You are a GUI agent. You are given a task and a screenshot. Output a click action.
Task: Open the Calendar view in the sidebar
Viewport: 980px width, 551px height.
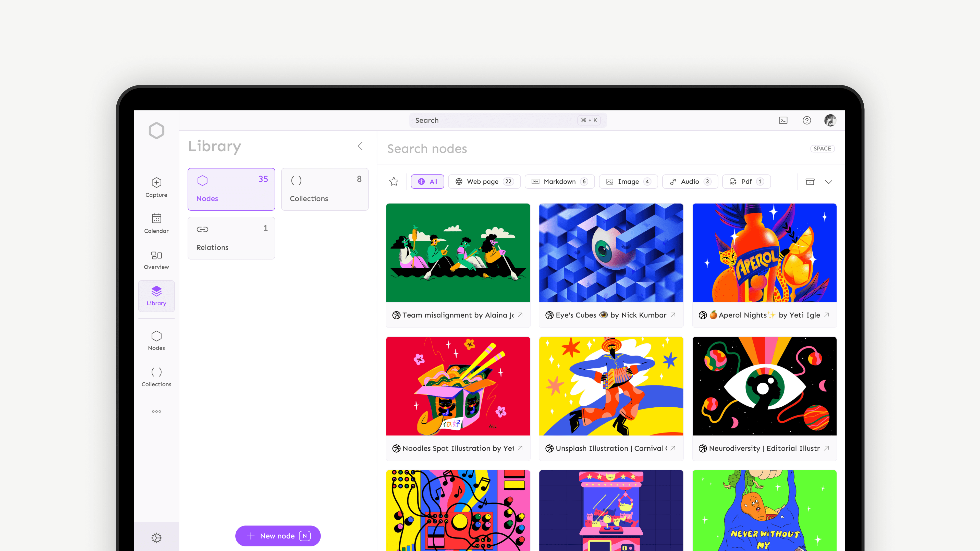click(156, 223)
